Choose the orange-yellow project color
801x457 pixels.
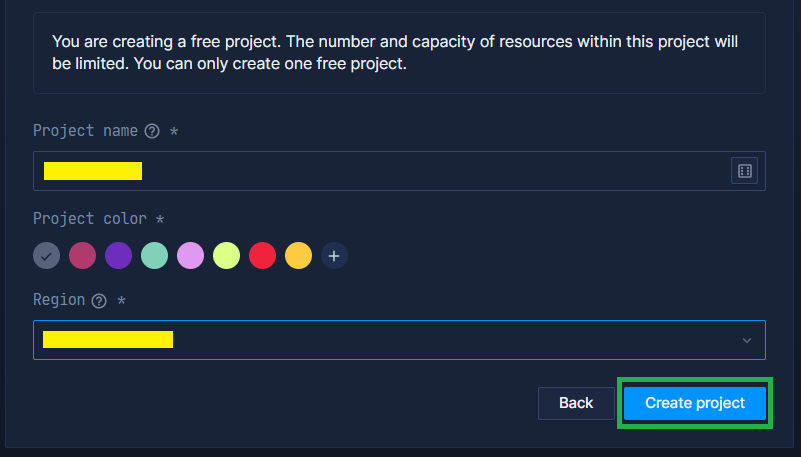coord(298,255)
